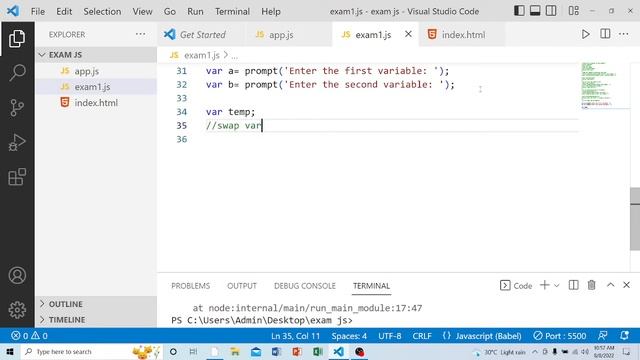Open the Go menu
640x360 pixels.
point(170,11)
